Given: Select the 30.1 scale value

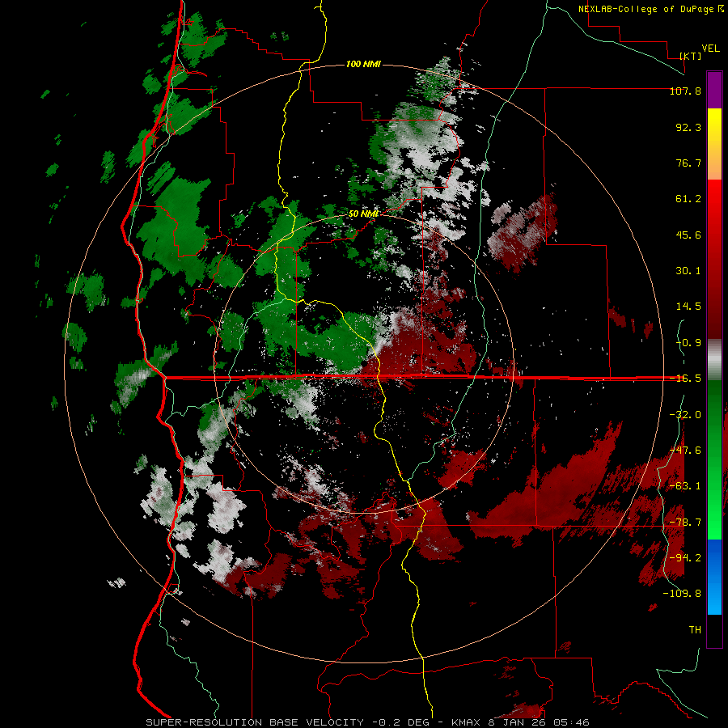Looking at the screenshot, I should tap(688, 271).
